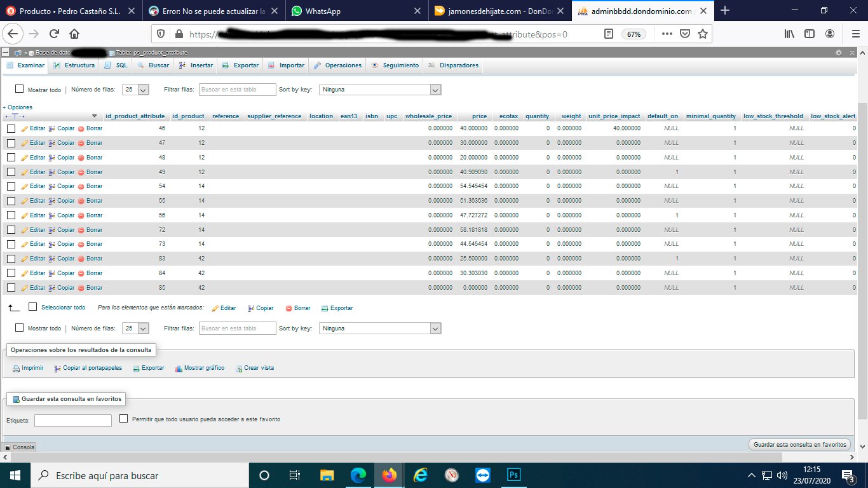
Task: Edit the row with id_product_attribute 54
Action: pos(33,186)
